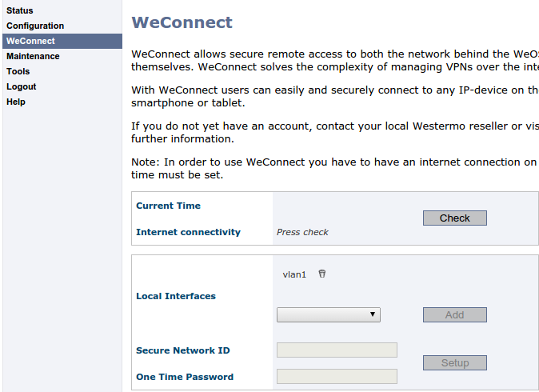Open the Local Interfaces dropdown
The image size is (539, 392).
(x=328, y=314)
